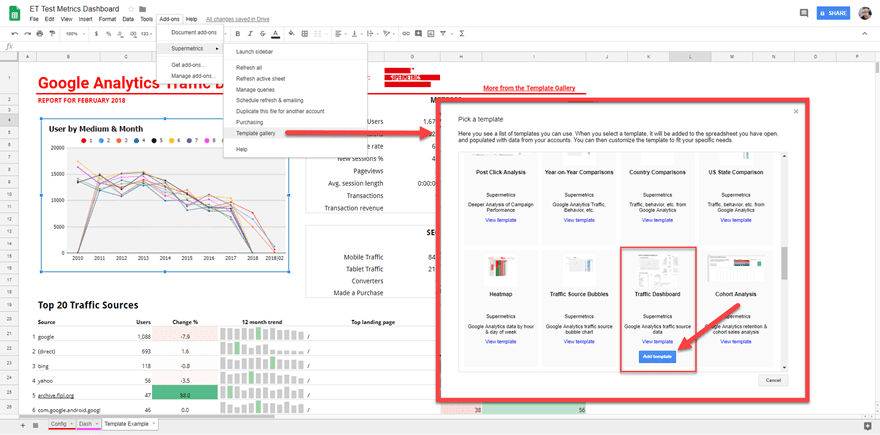Open the Borders tool
The height and width of the screenshot is (435, 880).
point(305,34)
